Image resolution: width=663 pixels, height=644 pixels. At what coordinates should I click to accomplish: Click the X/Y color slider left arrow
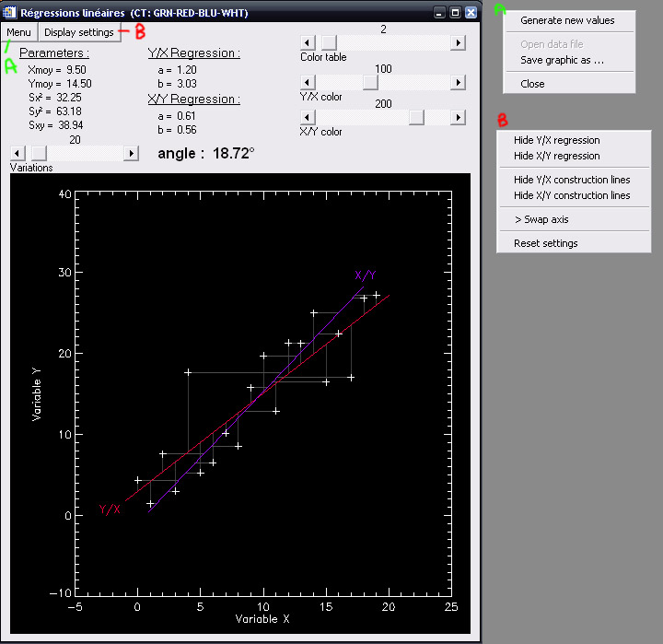pyautogui.click(x=308, y=117)
